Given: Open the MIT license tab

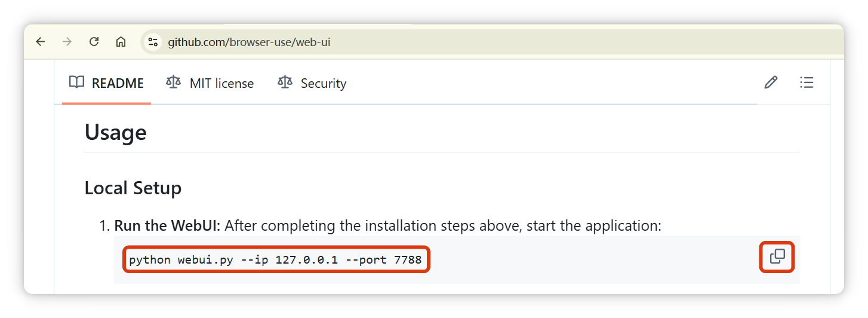Looking at the screenshot, I should (x=210, y=83).
